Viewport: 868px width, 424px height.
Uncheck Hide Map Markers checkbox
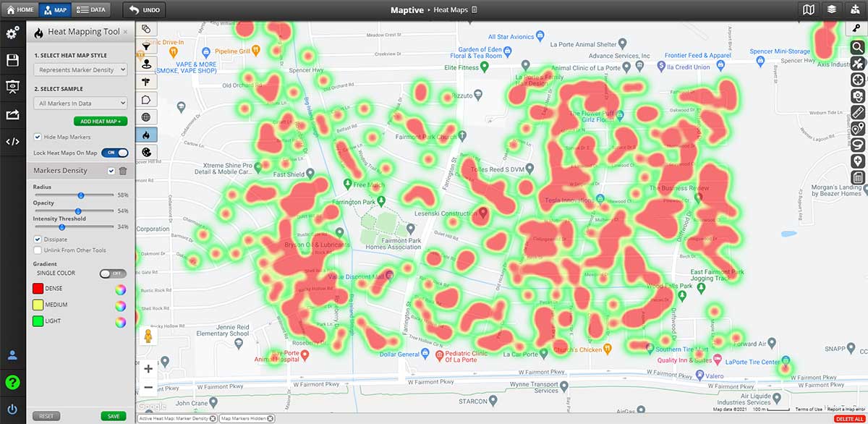[x=38, y=137]
